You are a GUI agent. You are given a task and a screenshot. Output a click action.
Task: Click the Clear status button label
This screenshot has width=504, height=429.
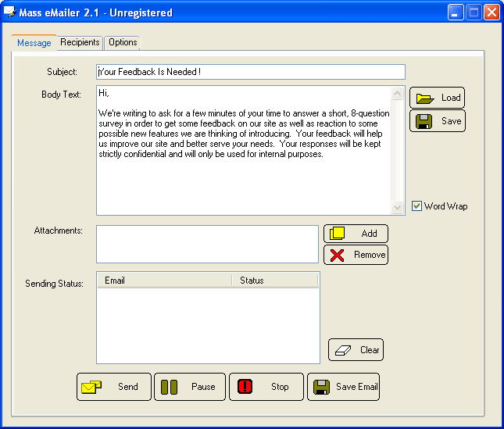370,349
